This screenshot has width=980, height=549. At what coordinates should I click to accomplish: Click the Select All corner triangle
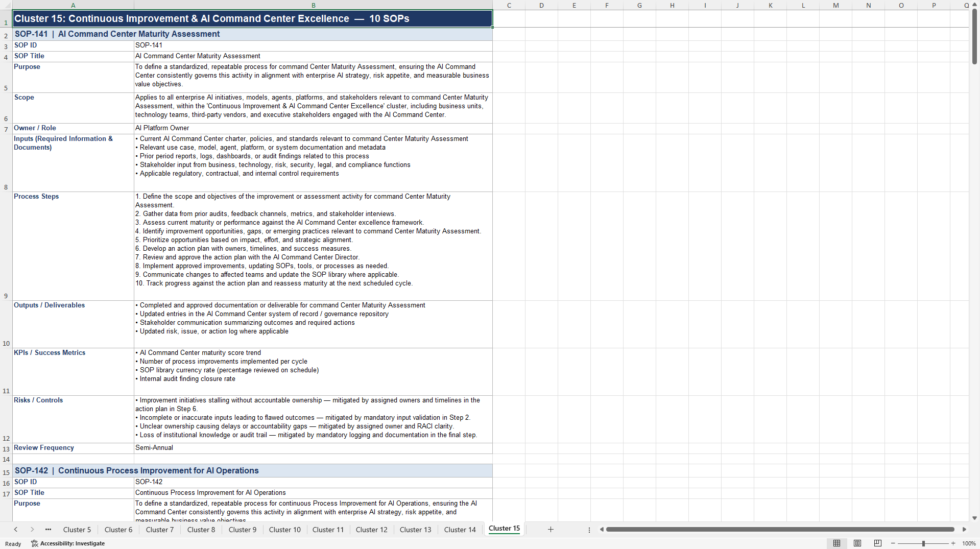(x=6, y=5)
